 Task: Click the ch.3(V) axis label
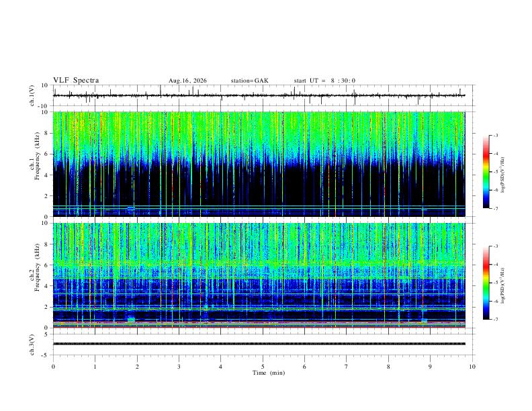coord(32,345)
